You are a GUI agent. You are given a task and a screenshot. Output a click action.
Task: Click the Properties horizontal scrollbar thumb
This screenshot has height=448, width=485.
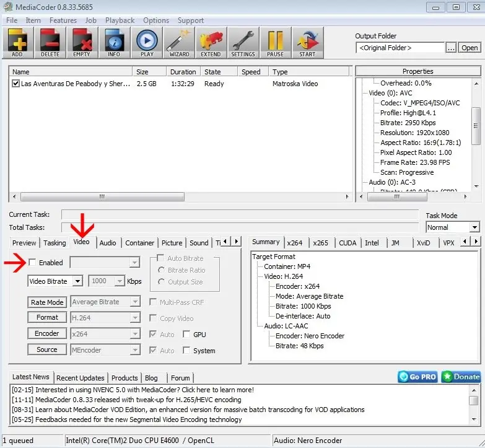[397, 196]
